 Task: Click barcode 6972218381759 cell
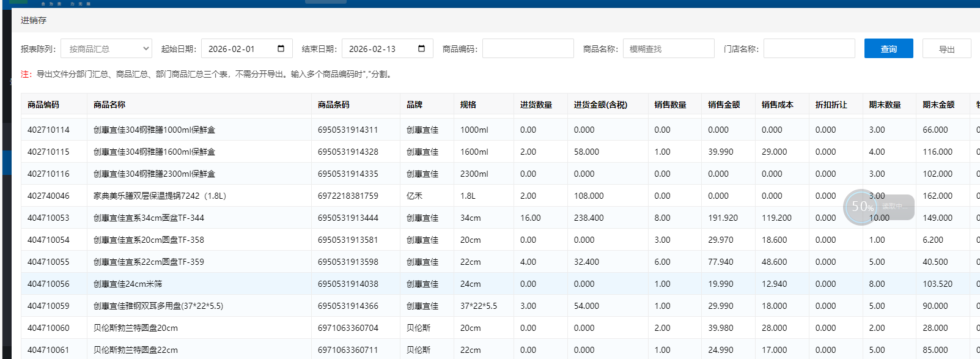coord(348,196)
